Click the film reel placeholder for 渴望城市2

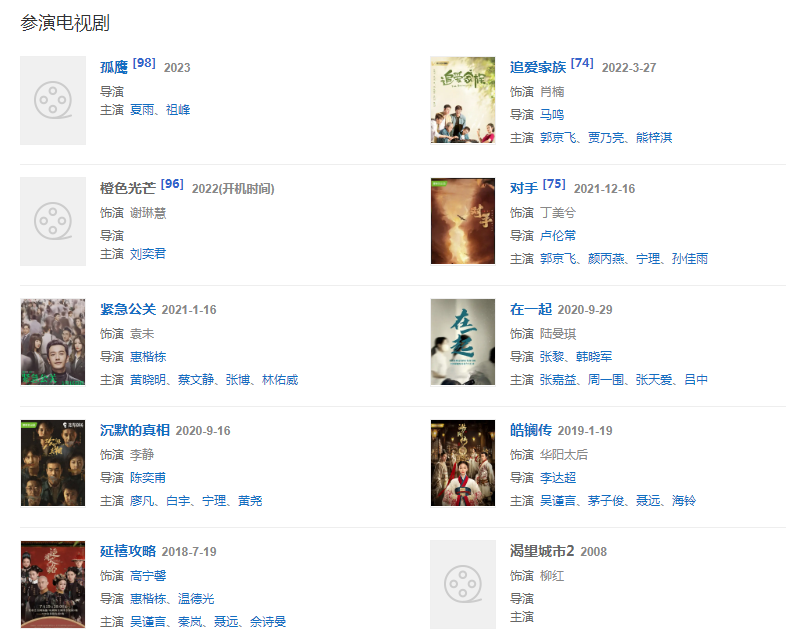463,584
